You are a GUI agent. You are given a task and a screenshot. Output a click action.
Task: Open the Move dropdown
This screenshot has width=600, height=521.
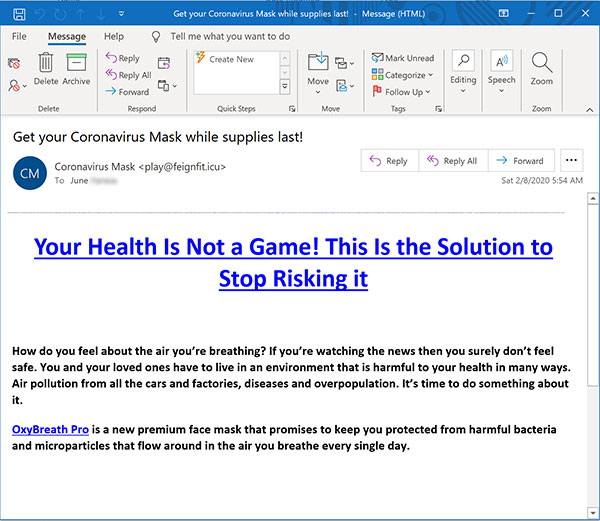pos(318,73)
